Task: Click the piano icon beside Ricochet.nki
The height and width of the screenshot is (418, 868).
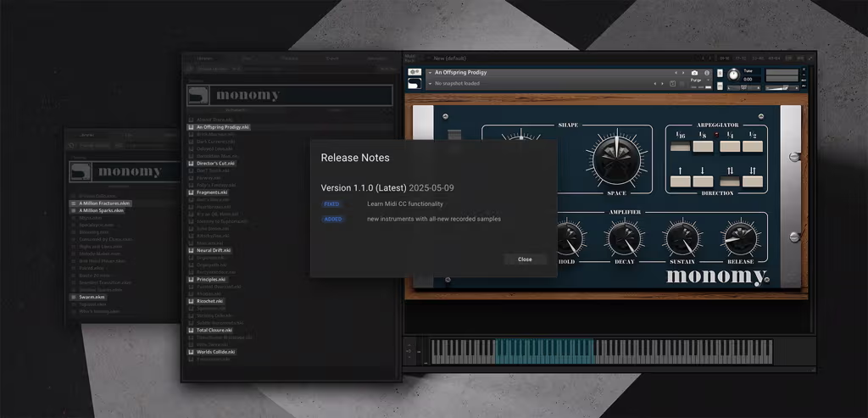Action: 191,301
